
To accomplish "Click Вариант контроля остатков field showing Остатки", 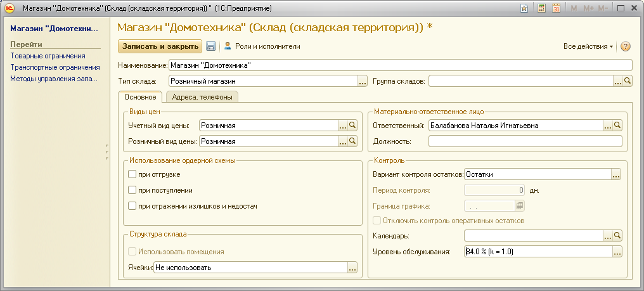I will coord(538,174).
